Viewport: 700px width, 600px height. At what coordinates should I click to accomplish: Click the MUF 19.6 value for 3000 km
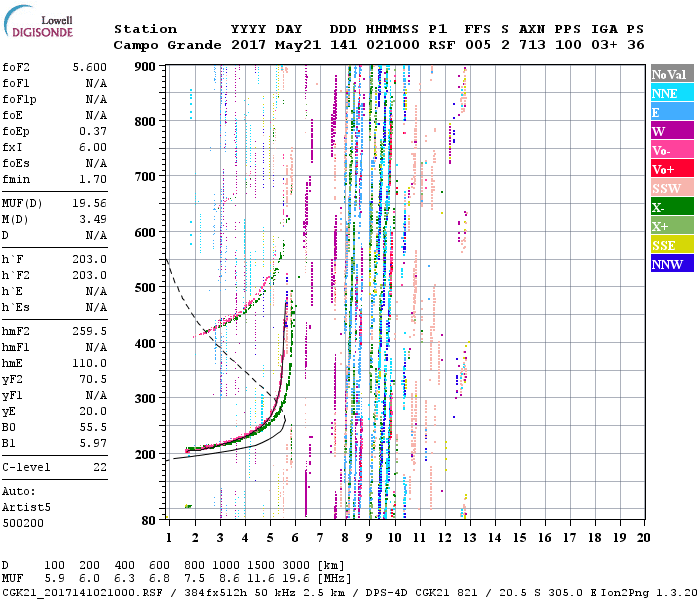pos(296,579)
